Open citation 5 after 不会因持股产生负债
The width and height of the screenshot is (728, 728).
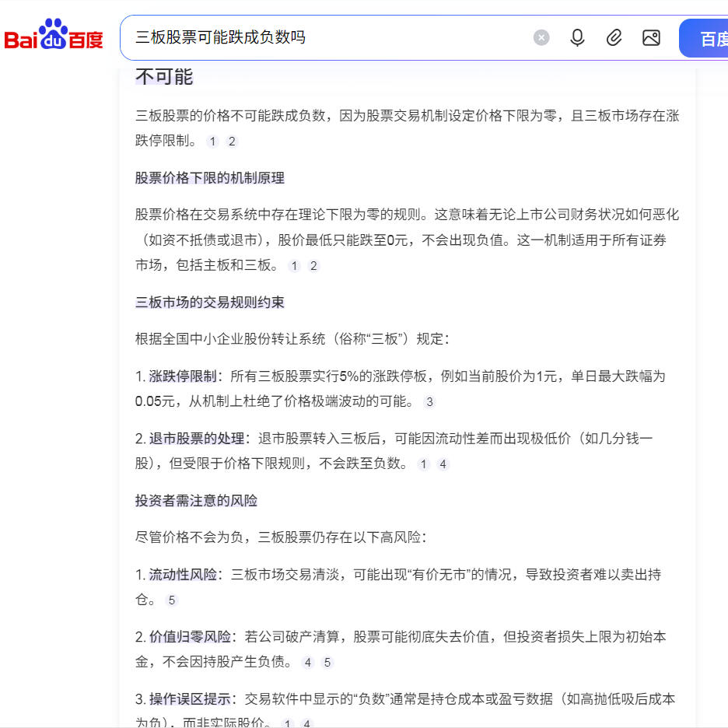point(327,663)
